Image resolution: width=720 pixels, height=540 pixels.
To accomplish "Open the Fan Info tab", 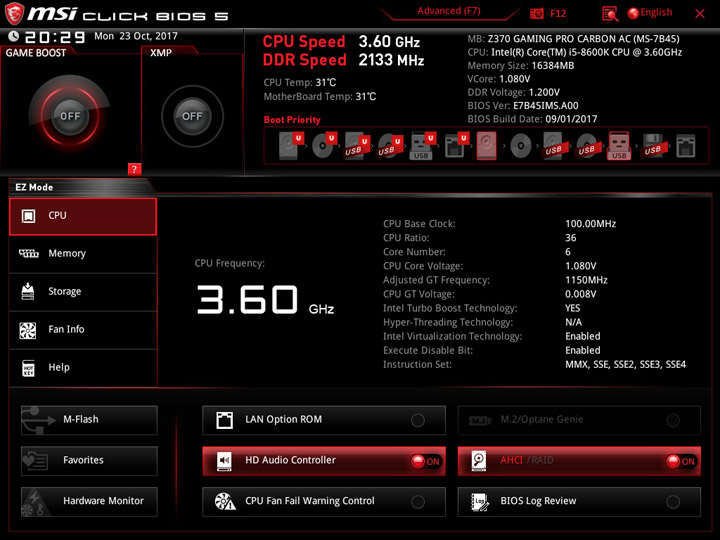I will point(83,330).
